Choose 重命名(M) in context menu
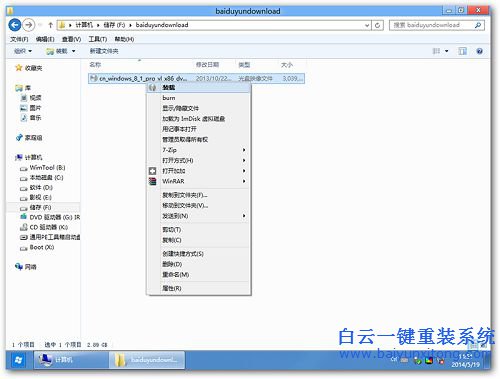This screenshot has width=500, height=379. (x=199, y=274)
